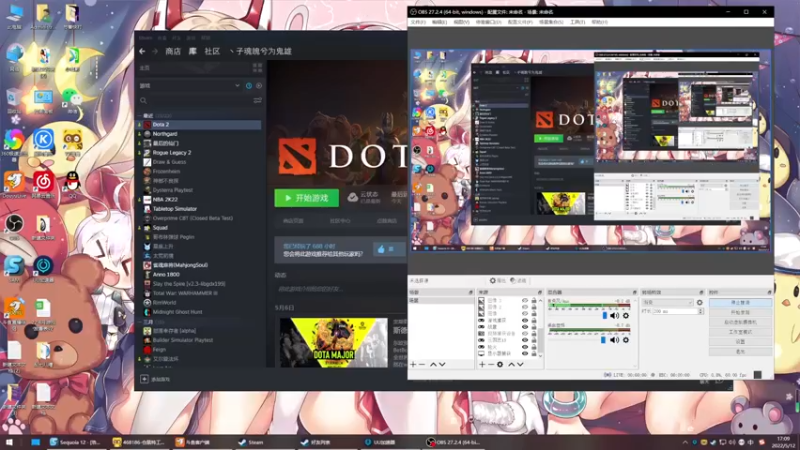Remove source with the minus icon in OBS Sources

(x=491, y=364)
